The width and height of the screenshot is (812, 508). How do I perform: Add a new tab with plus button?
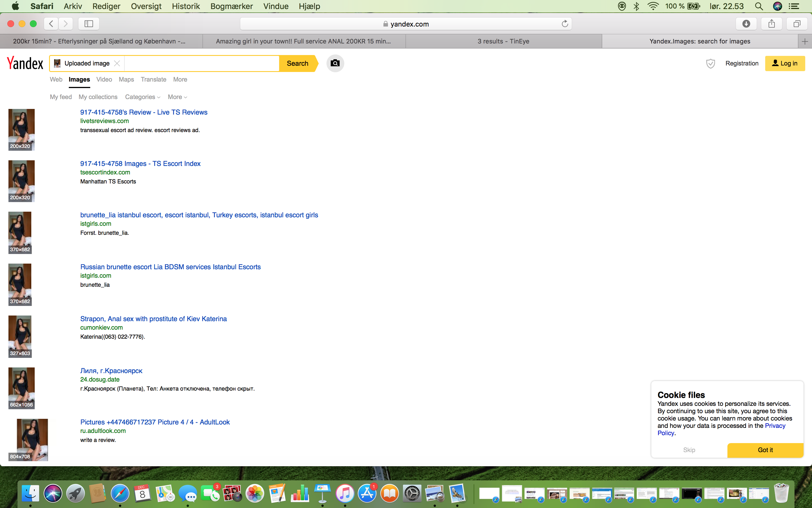point(805,41)
